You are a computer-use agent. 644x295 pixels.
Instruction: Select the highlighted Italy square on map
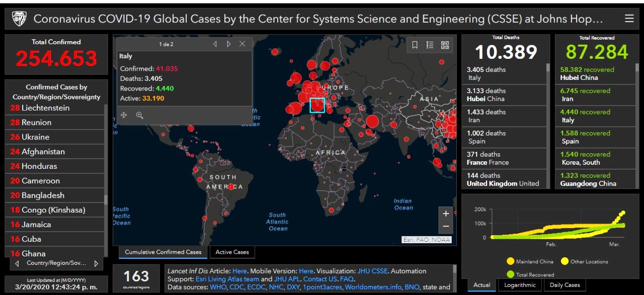pos(317,105)
